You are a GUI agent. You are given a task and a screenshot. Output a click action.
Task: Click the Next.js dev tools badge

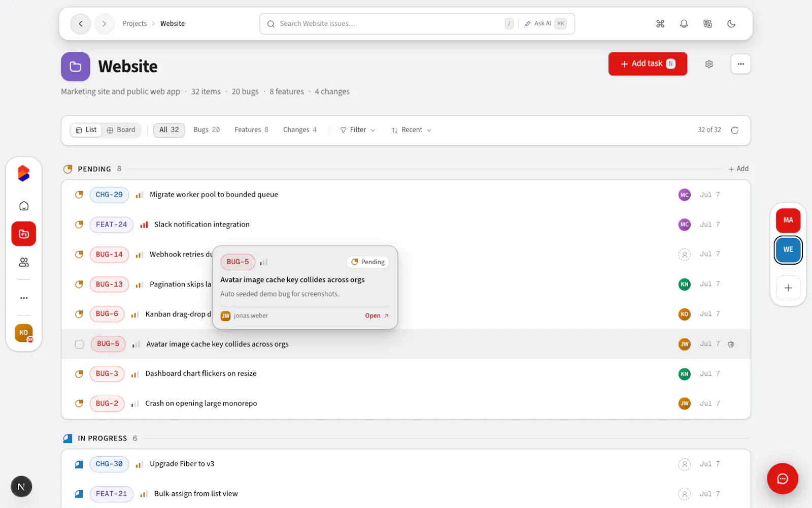[21, 487]
